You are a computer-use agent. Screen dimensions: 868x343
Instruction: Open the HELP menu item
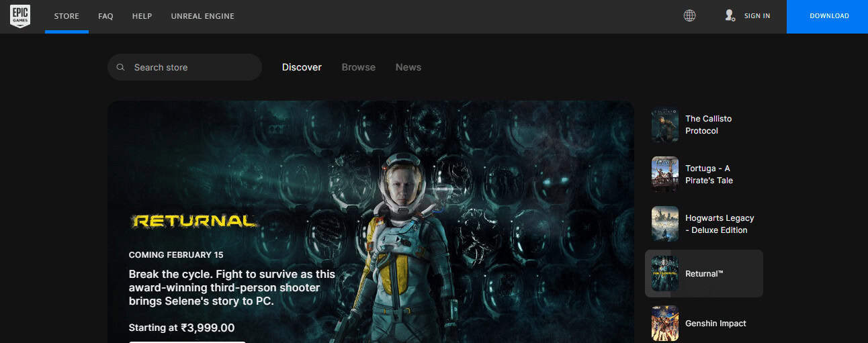tap(142, 16)
